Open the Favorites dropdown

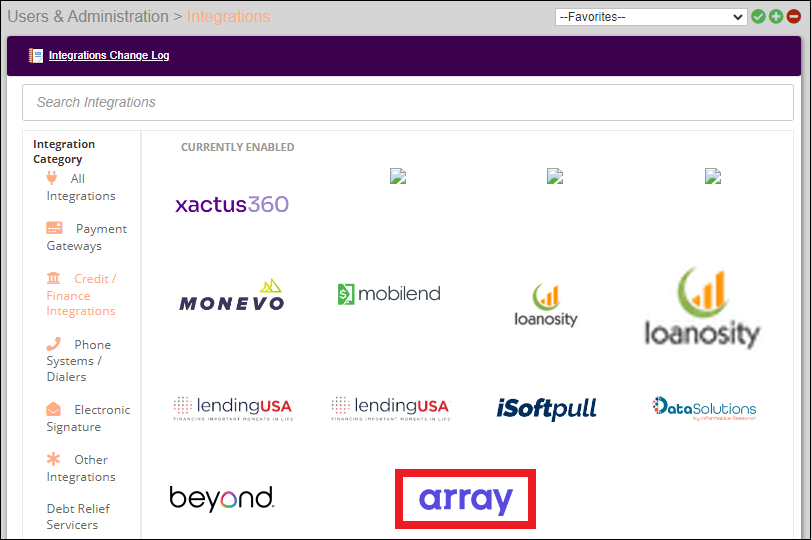click(651, 17)
